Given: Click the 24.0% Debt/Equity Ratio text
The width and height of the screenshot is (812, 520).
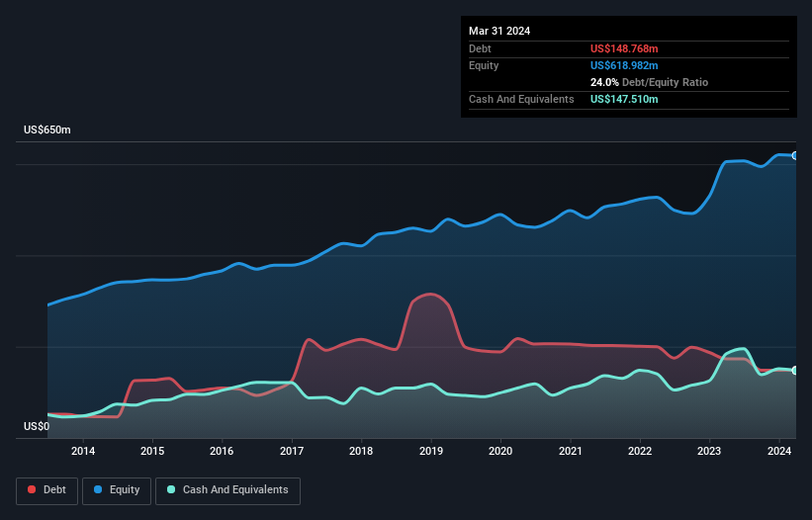Looking at the screenshot, I should point(649,82).
